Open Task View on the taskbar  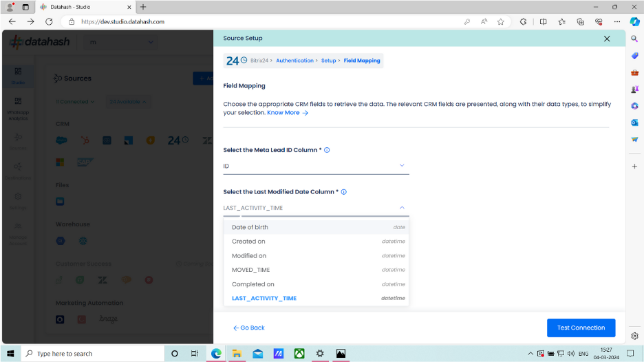click(195, 353)
